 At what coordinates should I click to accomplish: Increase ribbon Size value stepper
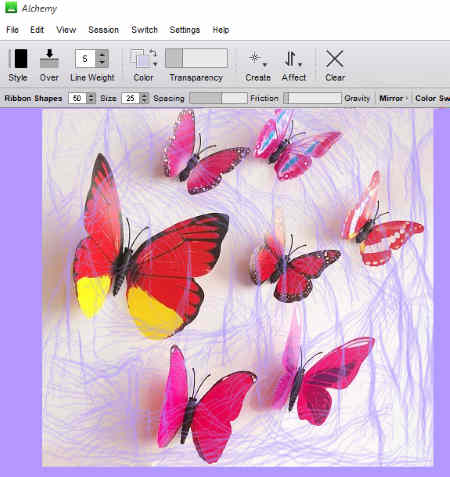pyautogui.click(x=91, y=96)
